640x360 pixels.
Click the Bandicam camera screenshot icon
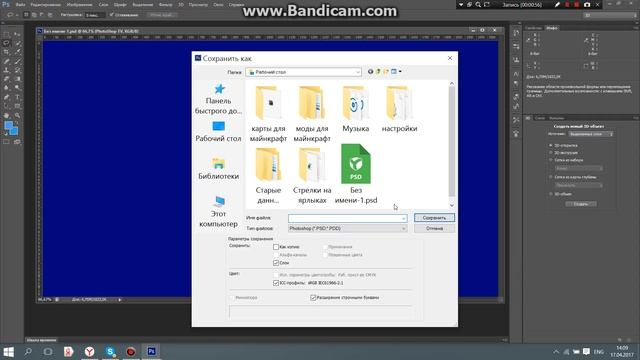click(x=587, y=4)
